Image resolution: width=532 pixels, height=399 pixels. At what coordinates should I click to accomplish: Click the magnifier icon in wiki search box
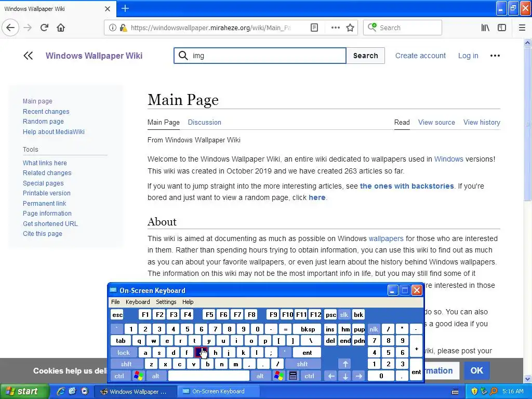click(183, 55)
